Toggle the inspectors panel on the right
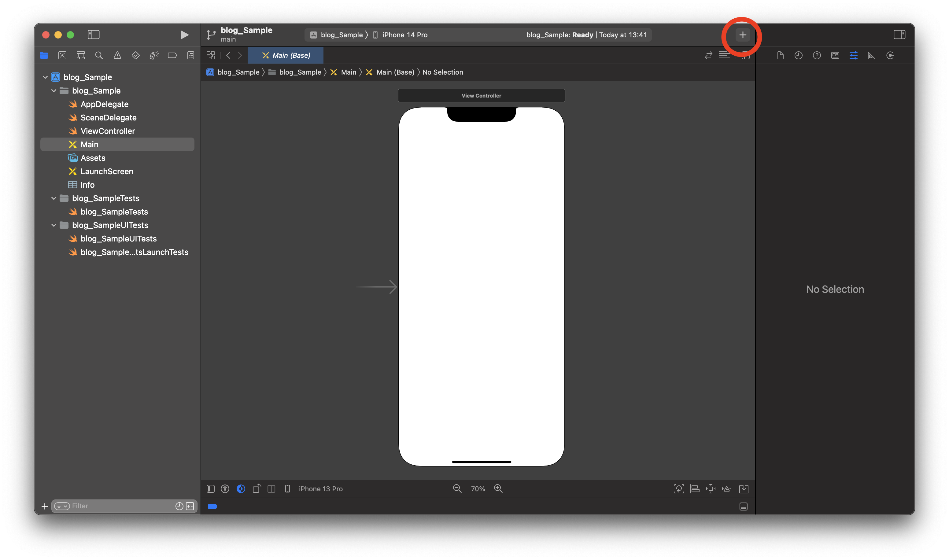The height and width of the screenshot is (560, 949). coord(899,35)
